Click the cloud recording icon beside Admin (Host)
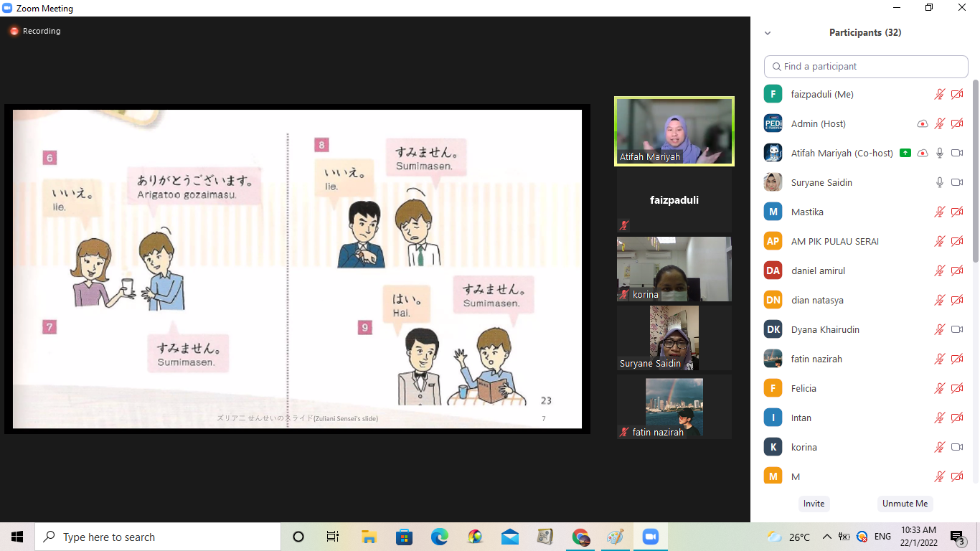 923,124
